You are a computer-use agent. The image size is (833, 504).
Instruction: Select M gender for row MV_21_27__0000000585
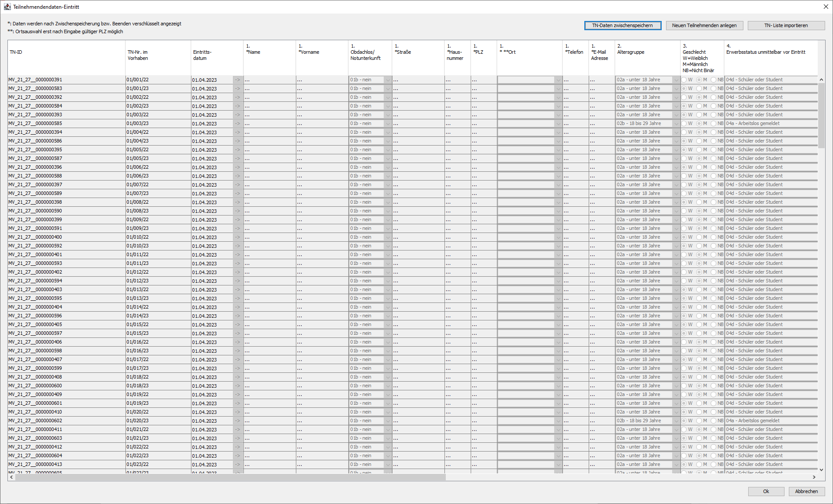pyautogui.click(x=699, y=123)
